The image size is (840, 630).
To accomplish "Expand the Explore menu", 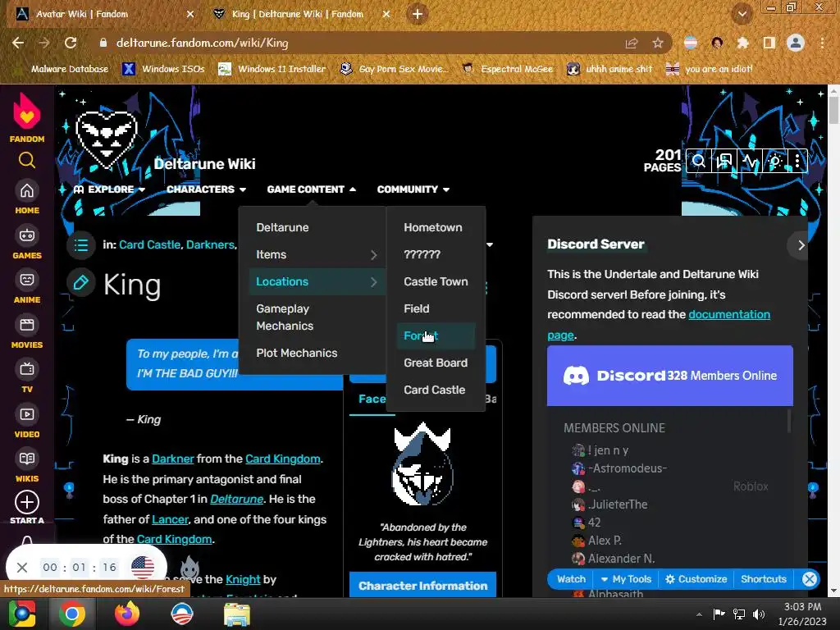I will pyautogui.click(x=109, y=189).
